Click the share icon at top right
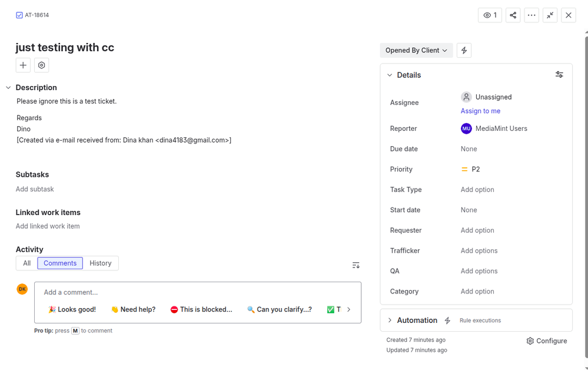 [x=513, y=15]
